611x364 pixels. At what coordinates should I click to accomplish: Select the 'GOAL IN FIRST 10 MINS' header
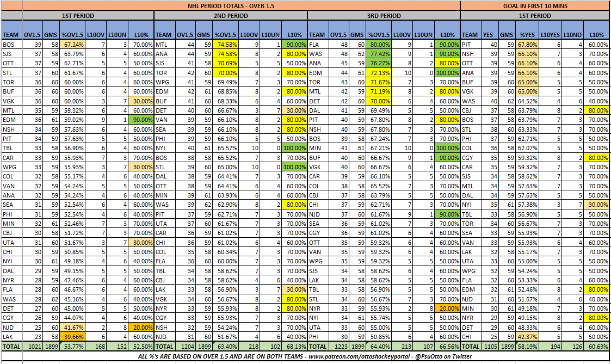(x=535, y=6)
